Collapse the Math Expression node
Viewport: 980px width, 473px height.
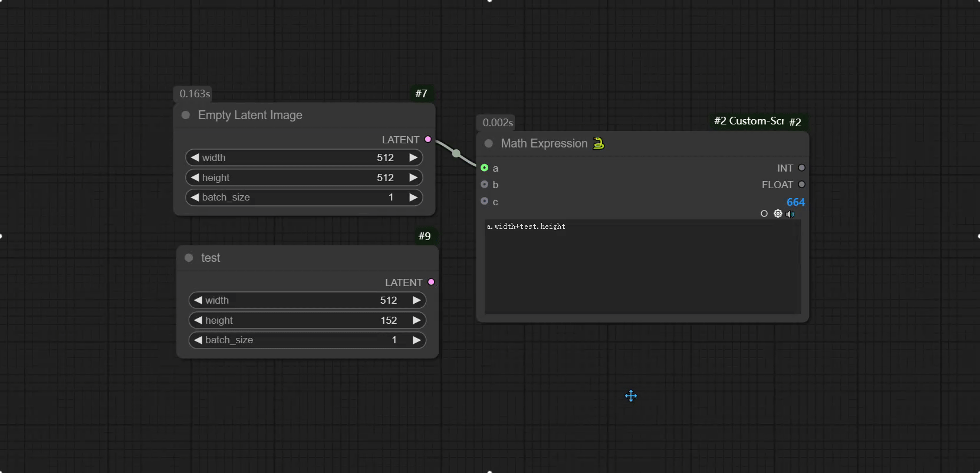click(x=488, y=143)
